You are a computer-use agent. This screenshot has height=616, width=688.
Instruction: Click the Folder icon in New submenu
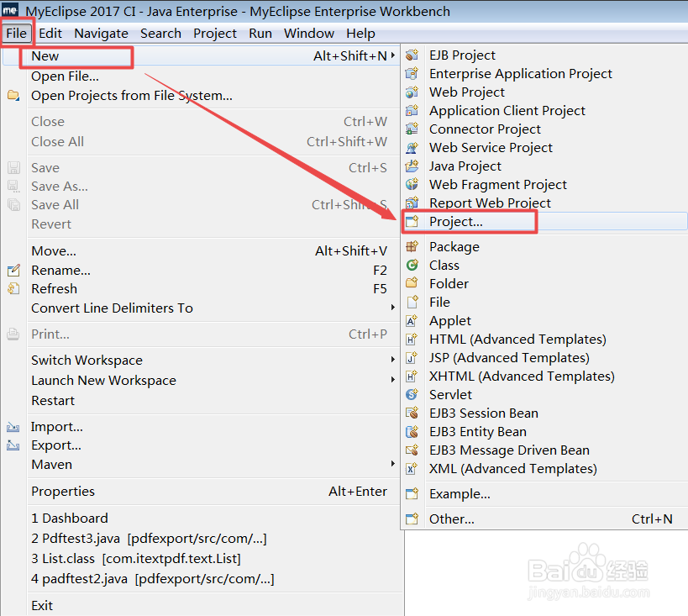pyautogui.click(x=412, y=284)
